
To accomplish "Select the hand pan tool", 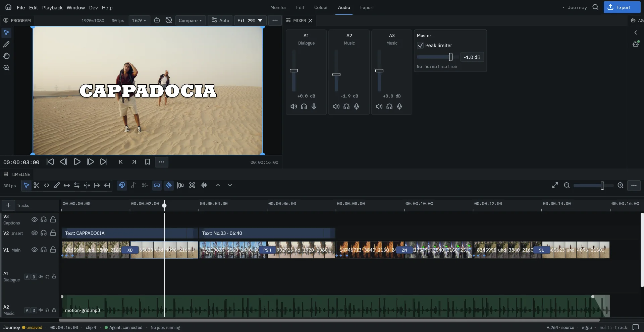I will click(x=6, y=56).
